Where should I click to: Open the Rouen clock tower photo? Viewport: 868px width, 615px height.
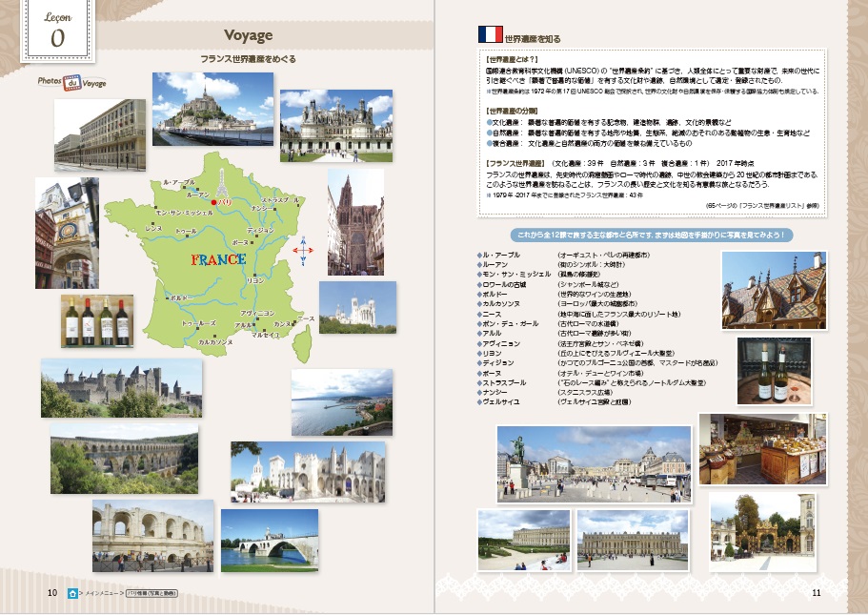(67, 233)
